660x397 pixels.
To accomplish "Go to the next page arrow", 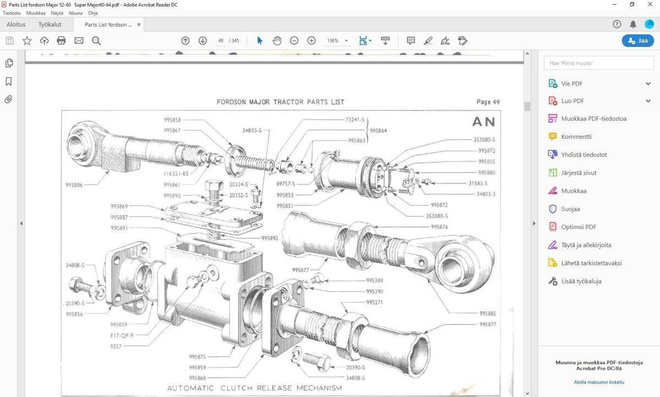I will 202,41.
